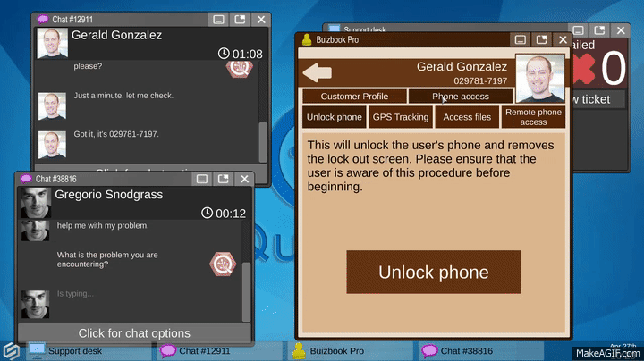The width and height of the screenshot is (644, 361).
Task: Click the red badge in Gregorio Snodgrass's chat
Action: click(222, 263)
